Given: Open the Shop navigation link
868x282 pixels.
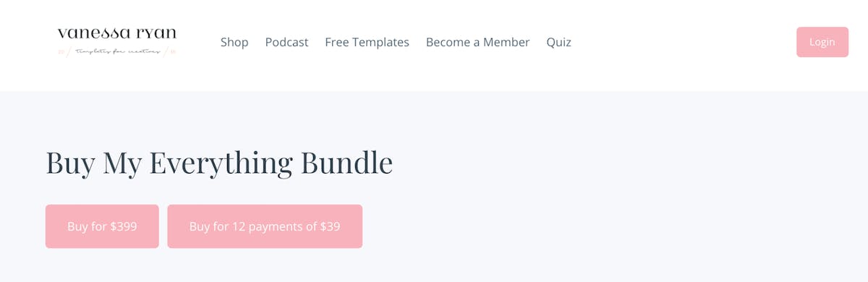Looking at the screenshot, I should [234, 42].
